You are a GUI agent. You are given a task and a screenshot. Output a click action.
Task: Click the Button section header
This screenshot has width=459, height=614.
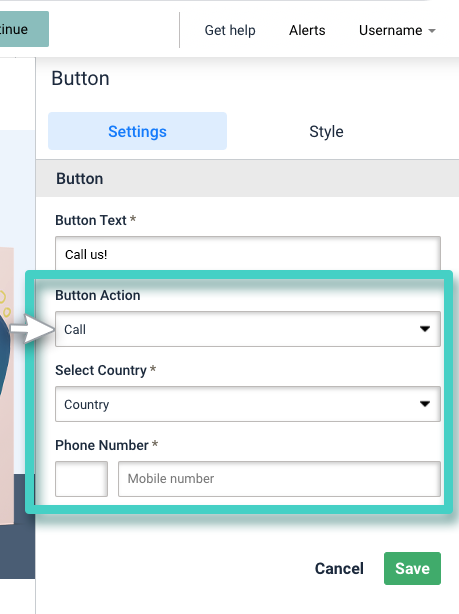248,179
